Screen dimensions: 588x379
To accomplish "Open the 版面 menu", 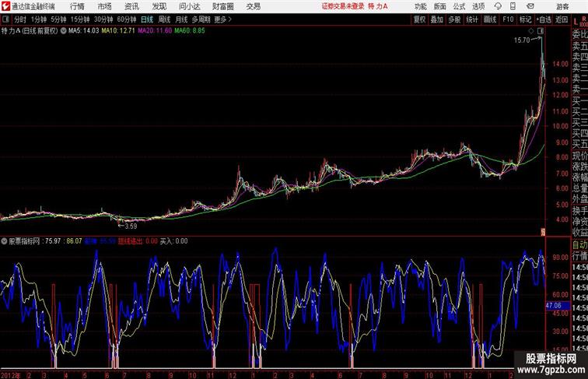I will point(439,6).
